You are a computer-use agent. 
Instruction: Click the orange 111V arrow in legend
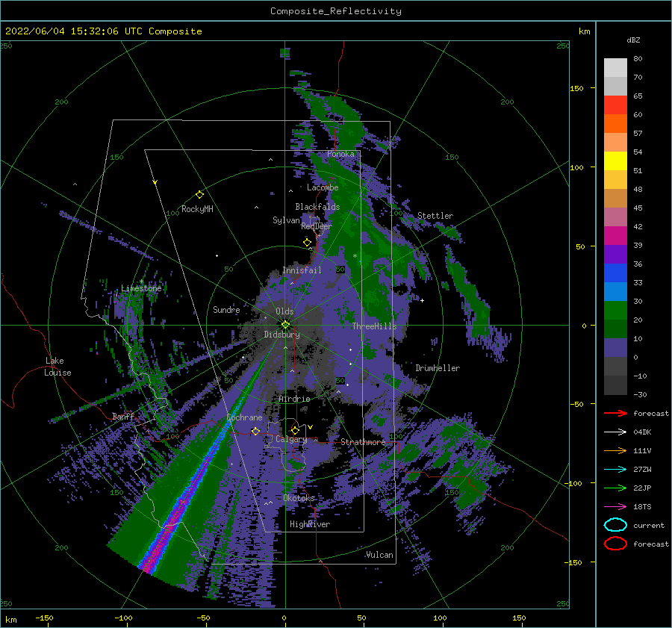(615, 450)
